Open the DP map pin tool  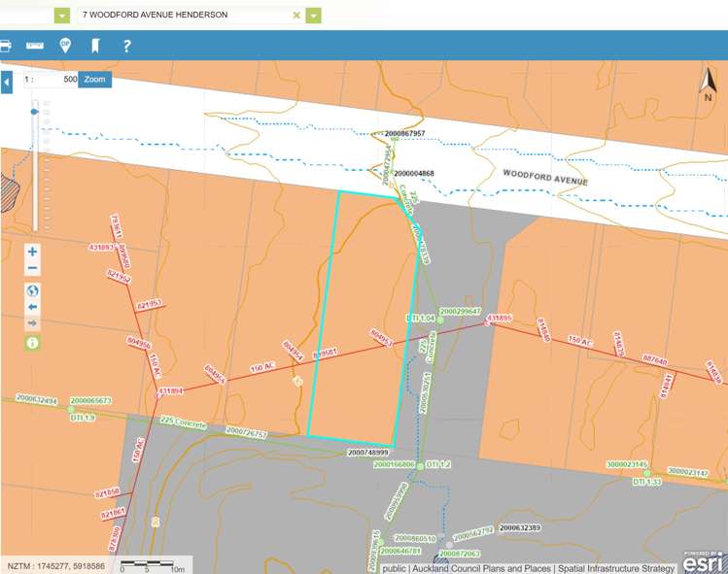click(65, 46)
